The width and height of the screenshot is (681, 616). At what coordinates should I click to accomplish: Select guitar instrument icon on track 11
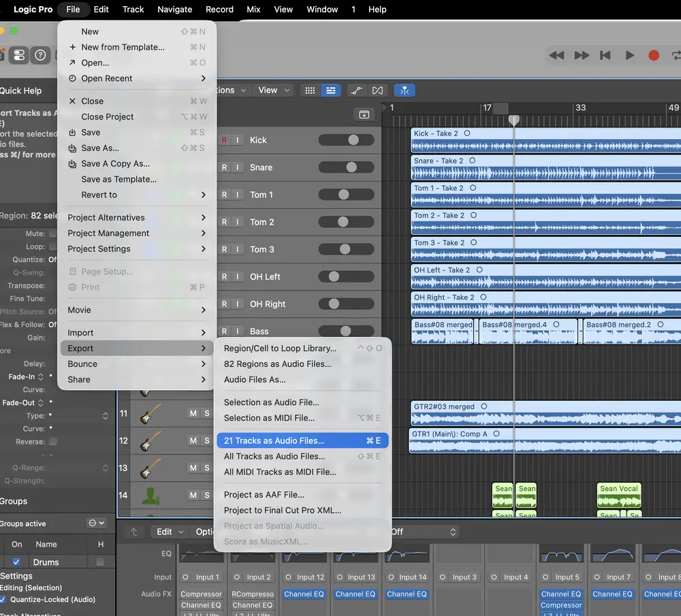pos(150,413)
